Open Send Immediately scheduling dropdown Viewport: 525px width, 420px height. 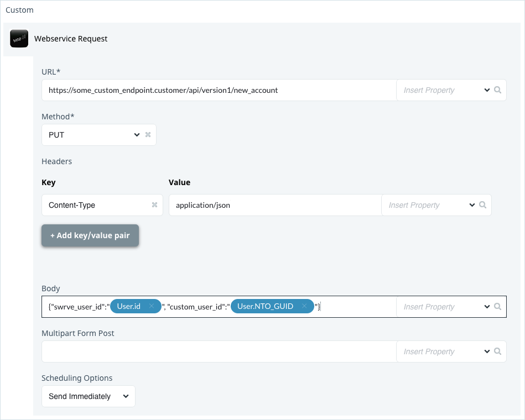click(x=89, y=396)
